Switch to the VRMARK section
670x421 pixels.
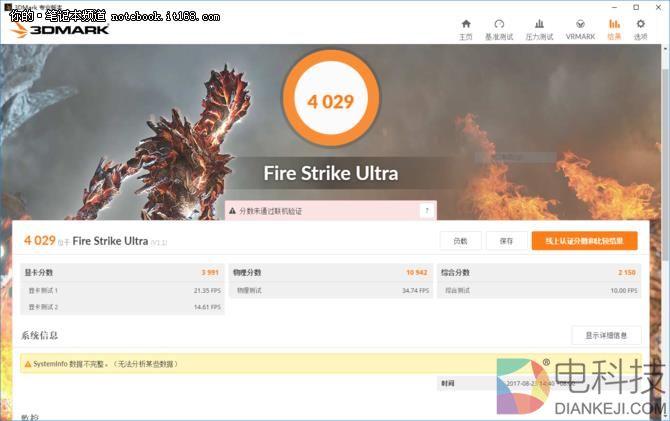(580, 29)
